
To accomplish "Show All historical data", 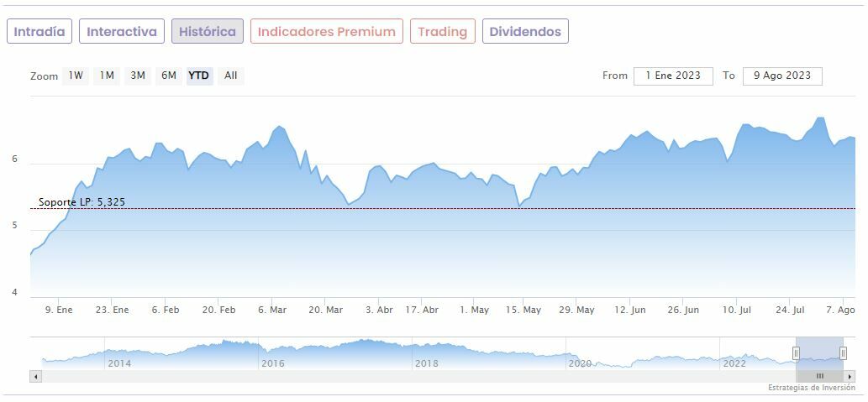I will click(x=231, y=76).
